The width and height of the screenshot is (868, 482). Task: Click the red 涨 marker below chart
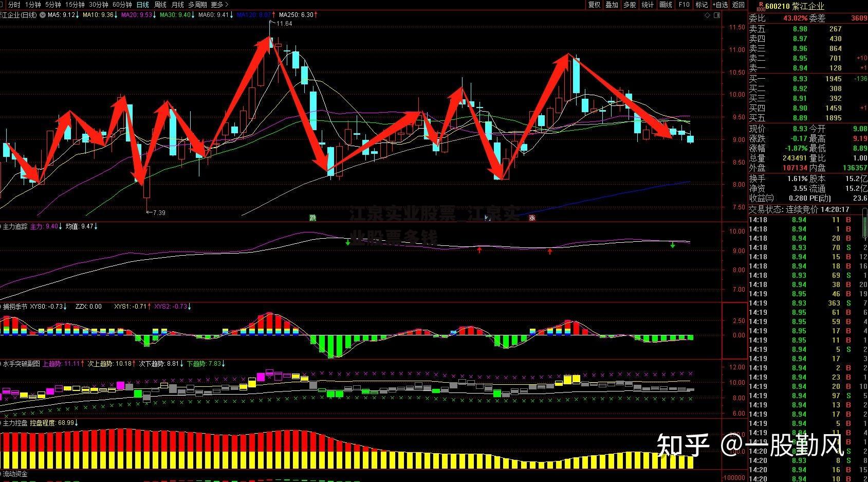point(532,218)
